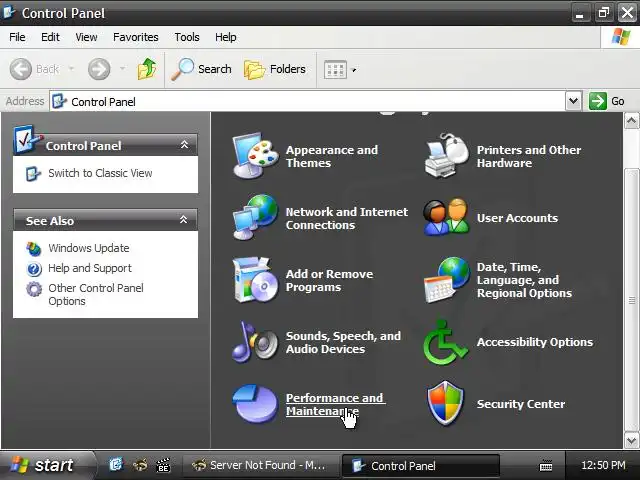Open the Printers and Other Hardware icon

pyautogui.click(x=446, y=156)
